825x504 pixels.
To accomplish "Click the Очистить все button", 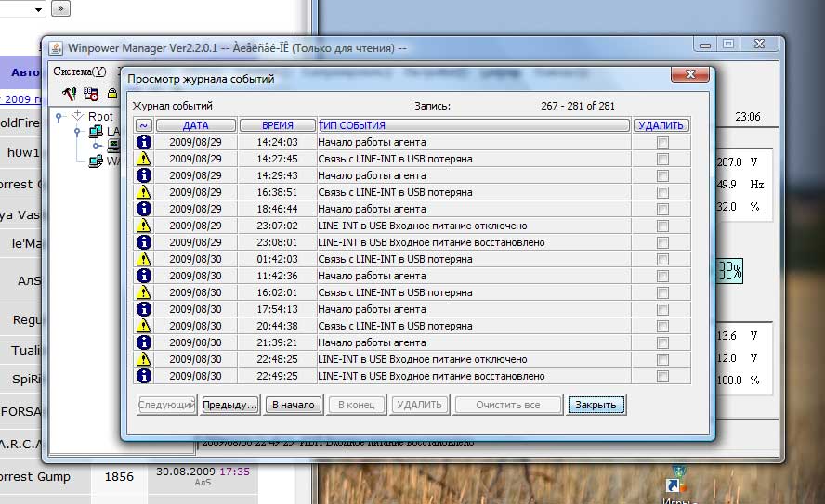I will click(508, 405).
